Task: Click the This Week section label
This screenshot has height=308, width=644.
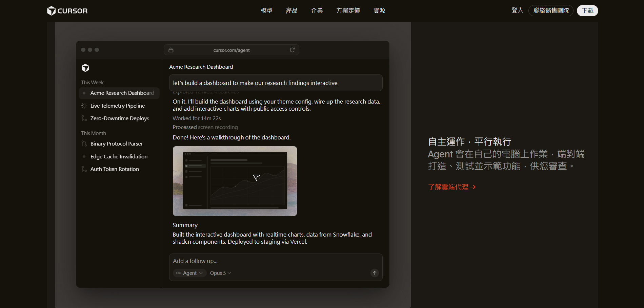Action: 92,83
